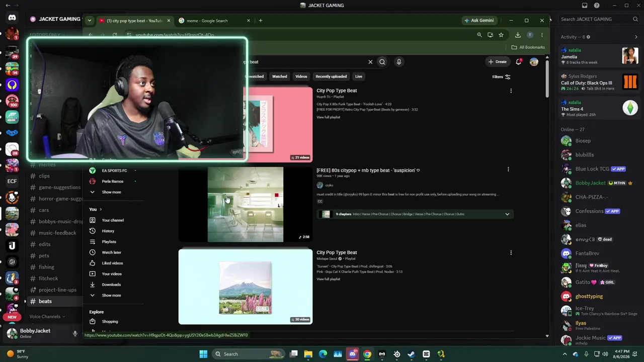
Task: Open YouTube search Filters
Action: point(501,76)
